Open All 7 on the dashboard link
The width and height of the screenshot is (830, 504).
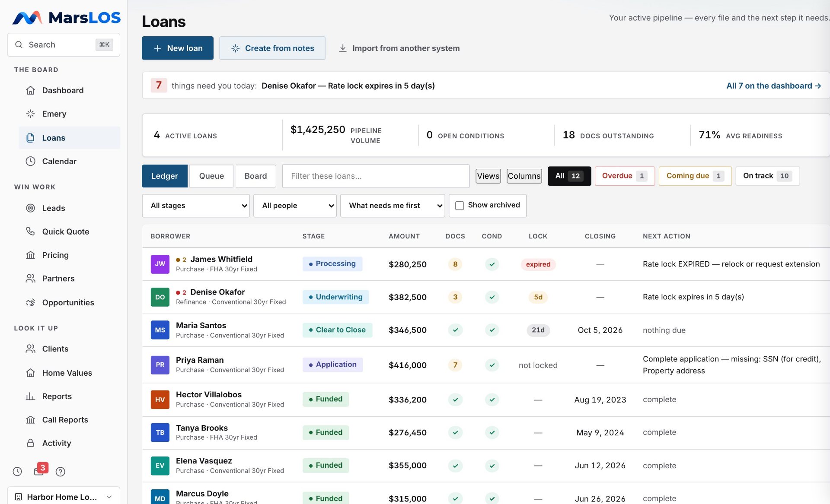pos(773,86)
